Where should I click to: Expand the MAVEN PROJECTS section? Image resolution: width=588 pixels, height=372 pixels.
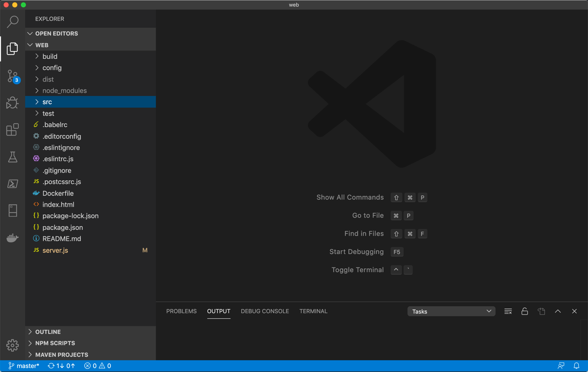point(90,354)
